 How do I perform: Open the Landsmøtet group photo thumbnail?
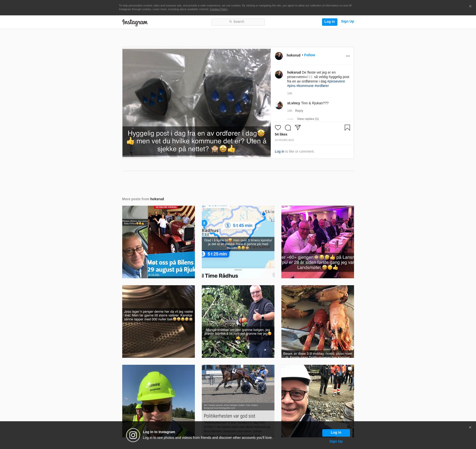pyautogui.click(x=318, y=242)
